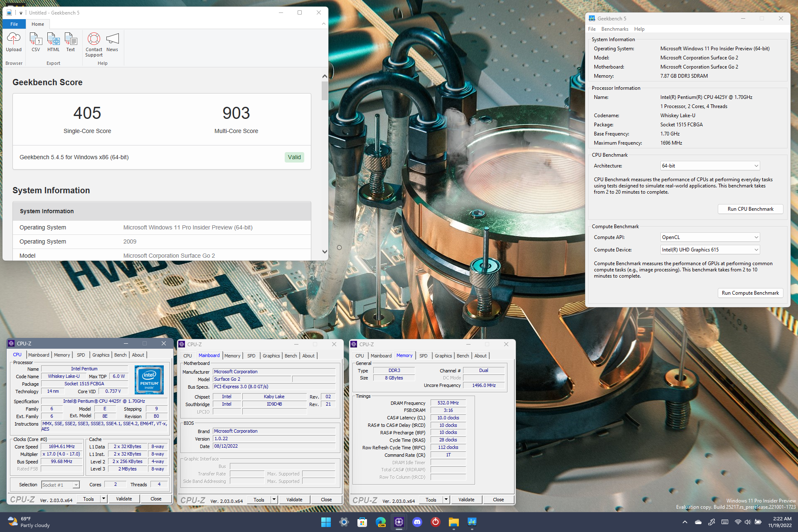Viewport: 798px width, 532px height.
Task: Open Settings gear from taskbar
Action: [344, 522]
